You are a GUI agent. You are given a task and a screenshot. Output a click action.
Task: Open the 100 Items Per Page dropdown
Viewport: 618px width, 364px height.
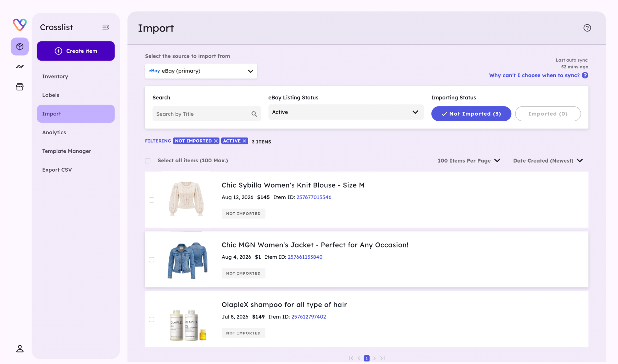pyautogui.click(x=469, y=161)
